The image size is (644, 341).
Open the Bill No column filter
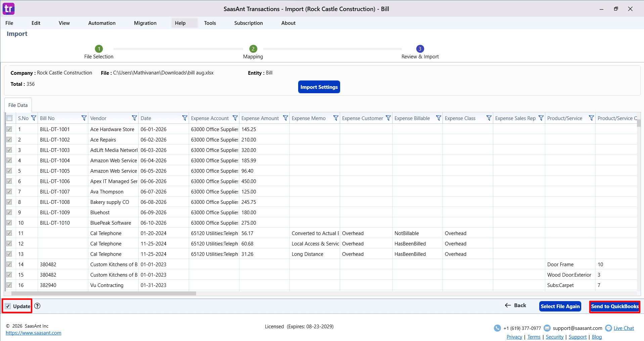(84, 118)
